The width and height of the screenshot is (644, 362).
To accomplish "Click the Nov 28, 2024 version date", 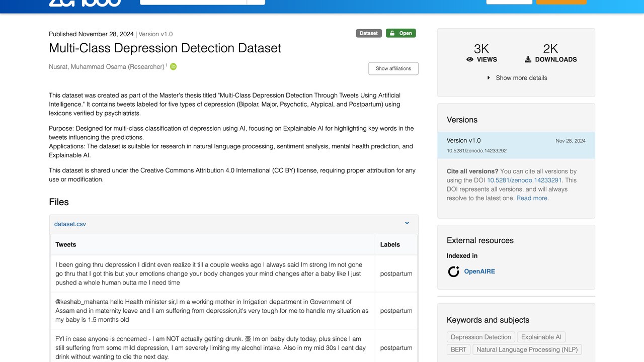I will pyautogui.click(x=571, y=141).
